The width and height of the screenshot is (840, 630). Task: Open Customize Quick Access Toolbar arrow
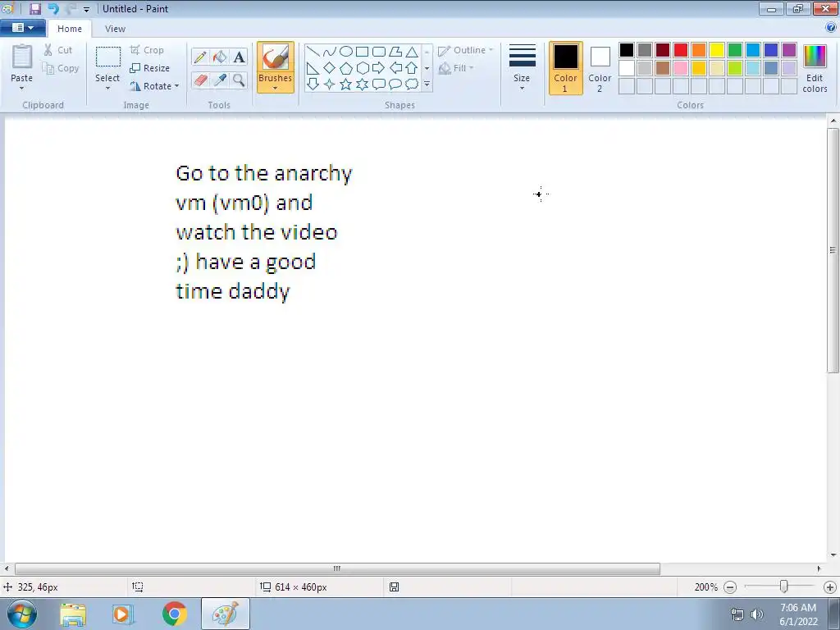[86, 9]
